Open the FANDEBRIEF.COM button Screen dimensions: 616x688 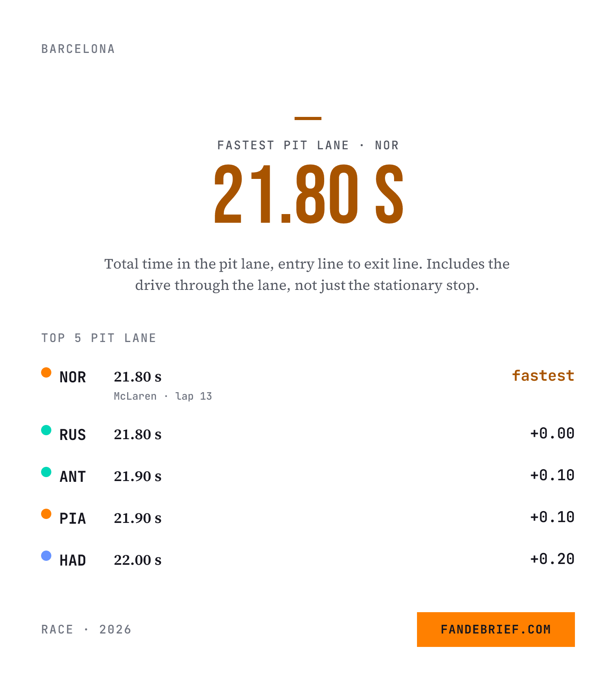[x=496, y=629]
